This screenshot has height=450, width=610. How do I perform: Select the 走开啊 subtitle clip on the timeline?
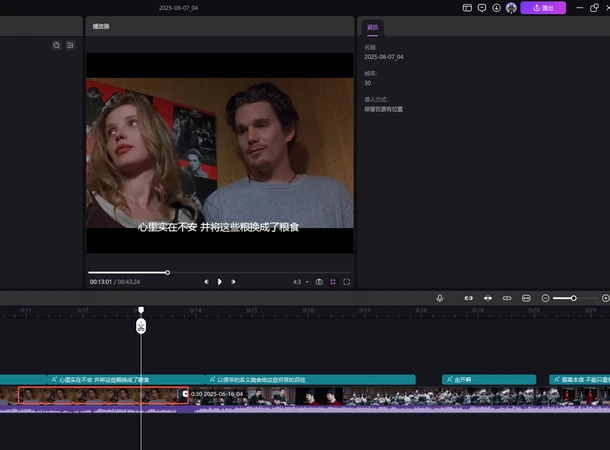(471, 380)
